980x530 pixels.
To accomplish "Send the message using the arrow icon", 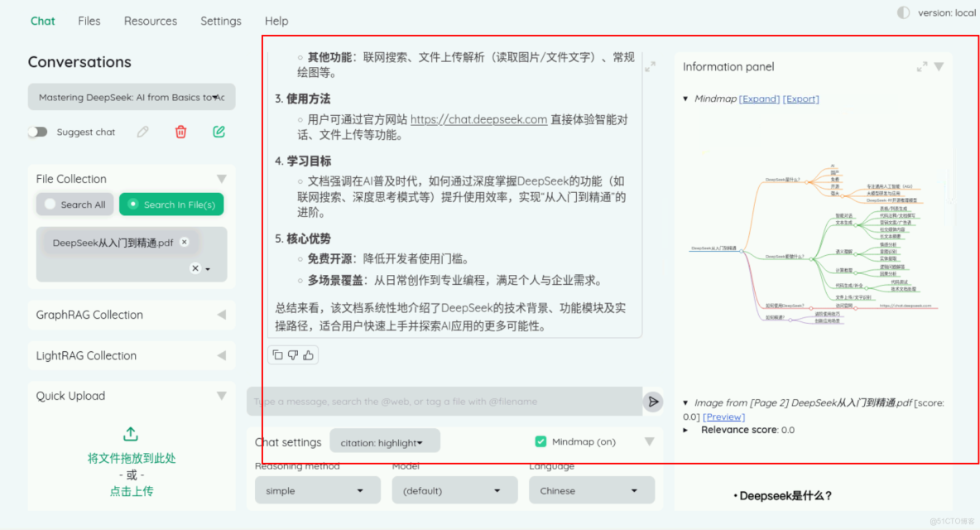I will click(653, 401).
